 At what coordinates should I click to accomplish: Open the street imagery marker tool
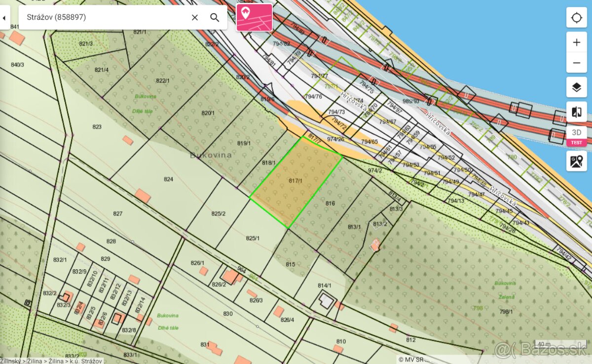tap(576, 161)
